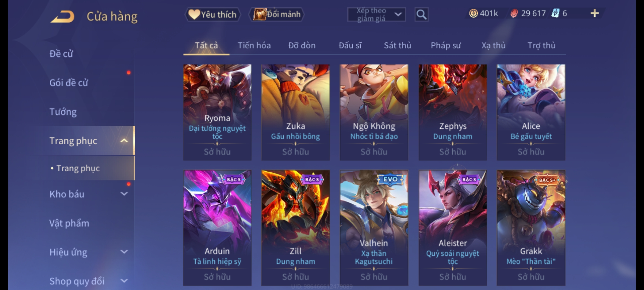Go to the Tướng sidebar menu
644x290 pixels.
pos(63,112)
